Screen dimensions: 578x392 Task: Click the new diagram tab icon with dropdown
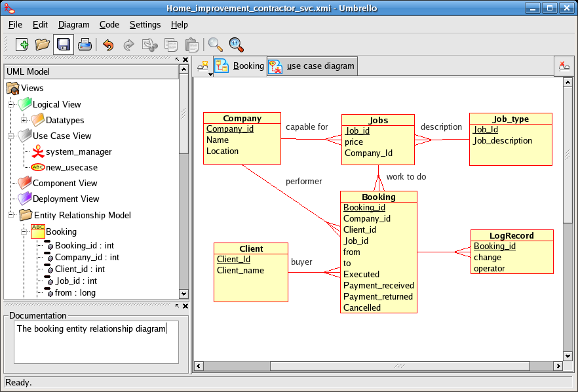click(x=204, y=67)
